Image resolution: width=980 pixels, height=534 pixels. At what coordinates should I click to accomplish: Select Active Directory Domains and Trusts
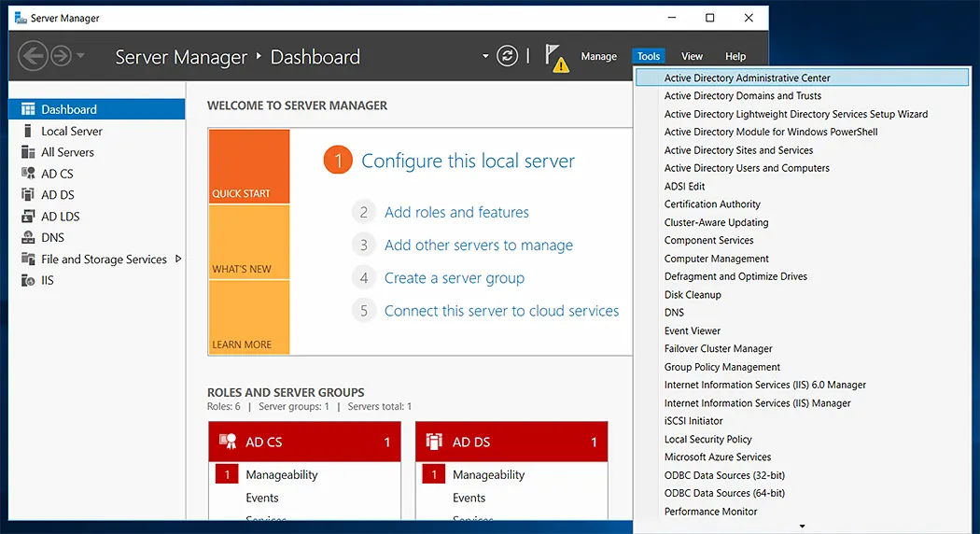[802, 95]
